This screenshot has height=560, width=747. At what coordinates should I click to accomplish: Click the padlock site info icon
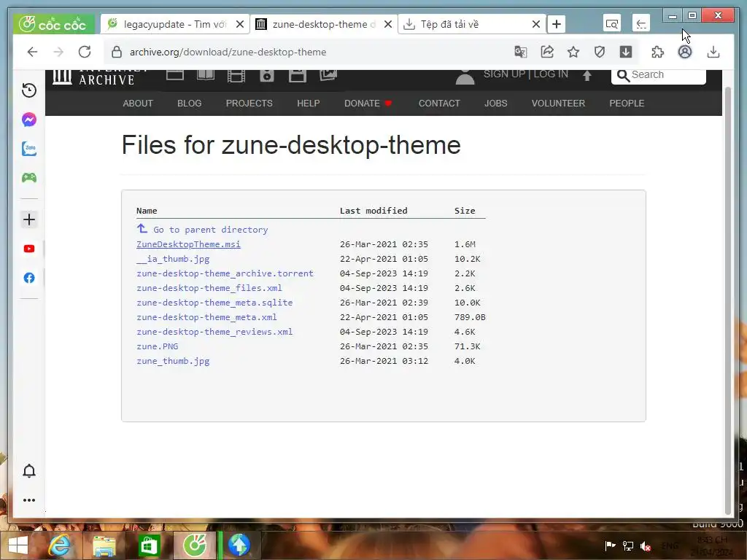pyautogui.click(x=117, y=52)
